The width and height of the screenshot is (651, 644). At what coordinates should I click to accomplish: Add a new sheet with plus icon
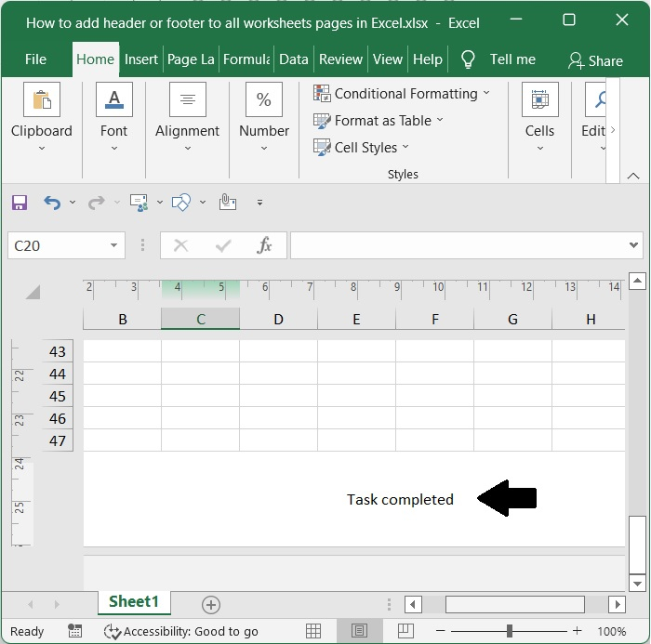click(211, 605)
